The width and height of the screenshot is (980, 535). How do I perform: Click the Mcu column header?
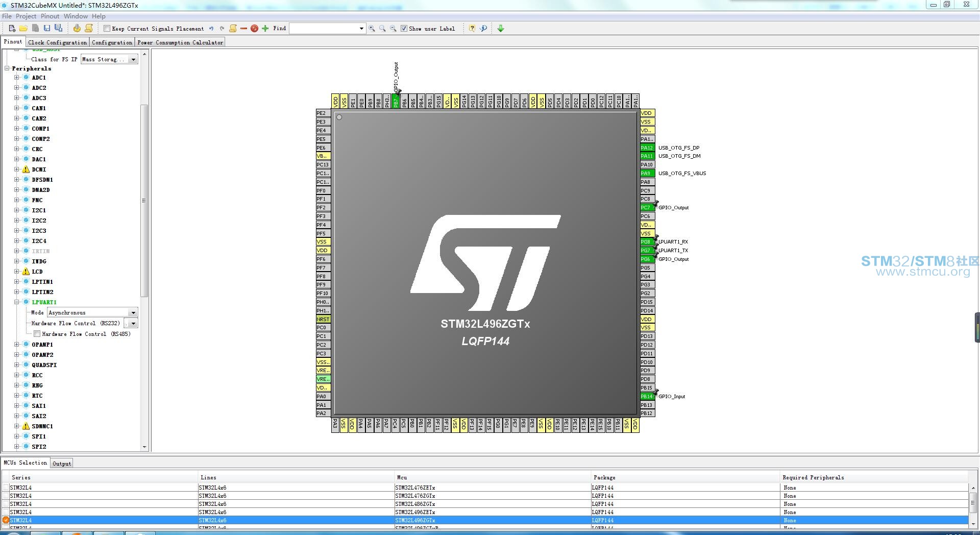click(492, 477)
